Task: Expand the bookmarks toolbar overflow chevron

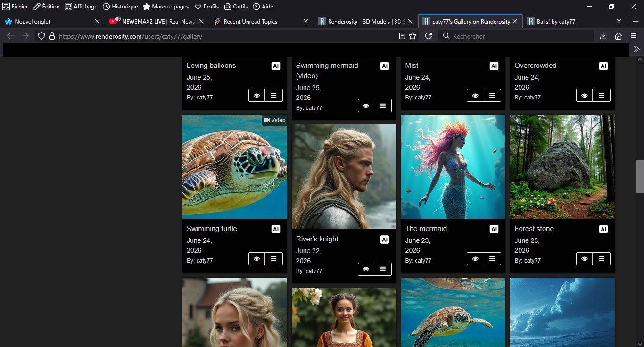Action: pyautogui.click(x=636, y=49)
